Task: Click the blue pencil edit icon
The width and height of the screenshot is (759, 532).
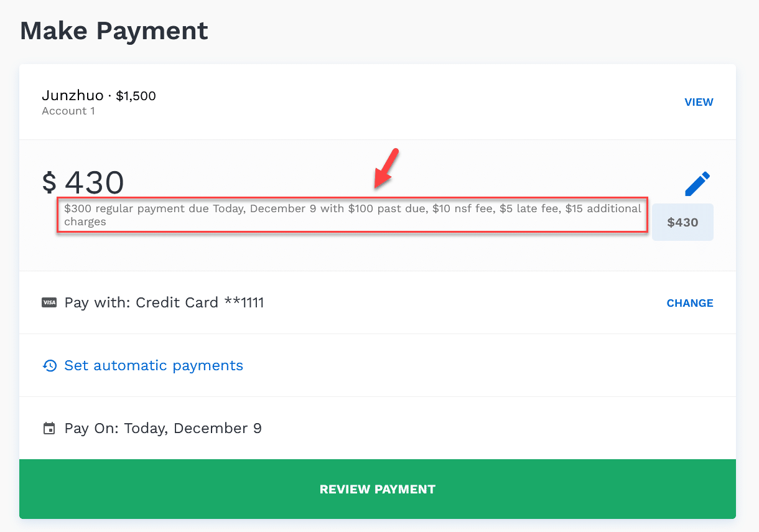Action: pyautogui.click(x=697, y=184)
